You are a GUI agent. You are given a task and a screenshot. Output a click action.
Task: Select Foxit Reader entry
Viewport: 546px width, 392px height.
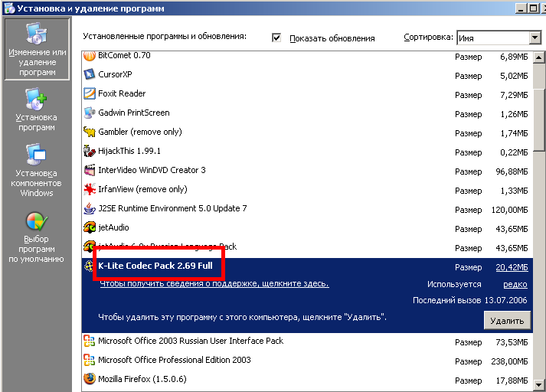(x=307, y=93)
